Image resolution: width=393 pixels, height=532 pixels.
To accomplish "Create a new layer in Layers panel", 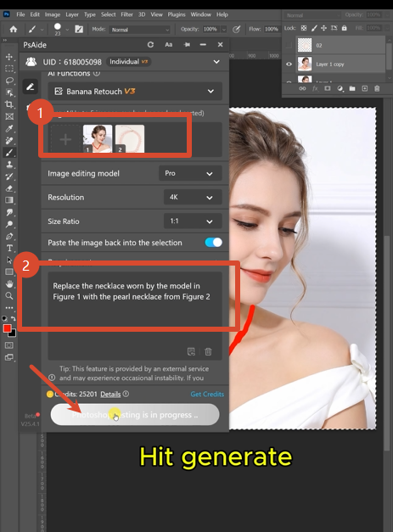I will (x=364, y=88).
